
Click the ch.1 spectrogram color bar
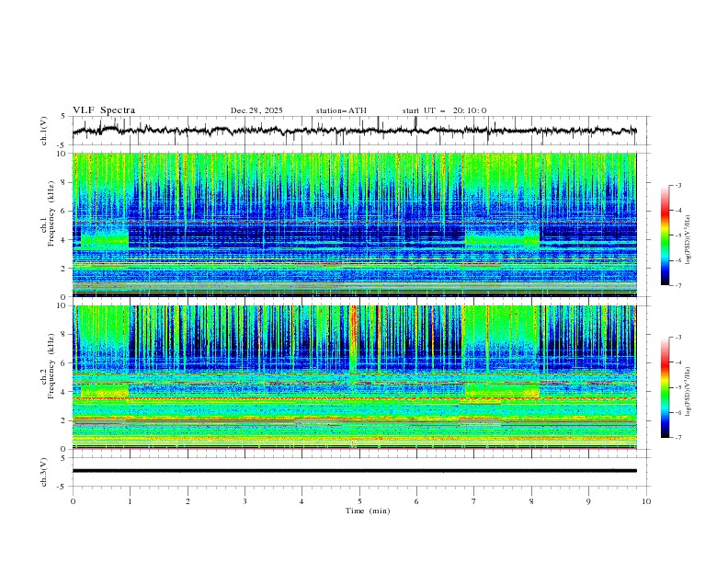click(665, 236)
